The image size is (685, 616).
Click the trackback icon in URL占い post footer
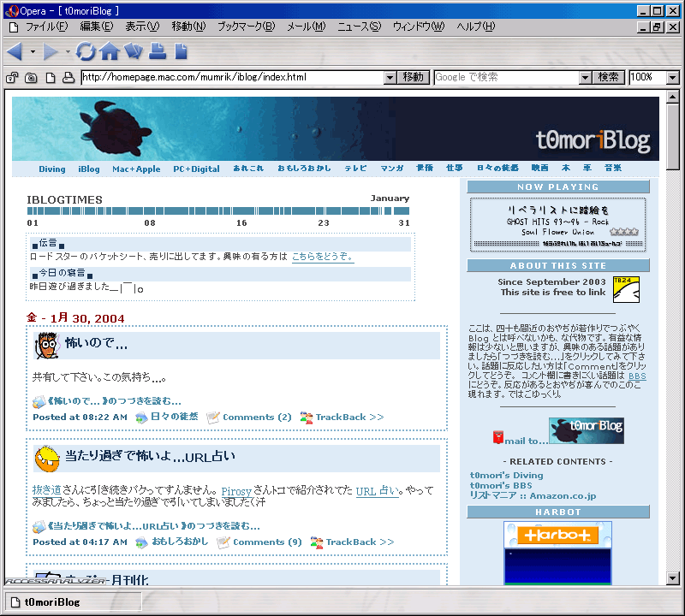(x=317, y=542)
